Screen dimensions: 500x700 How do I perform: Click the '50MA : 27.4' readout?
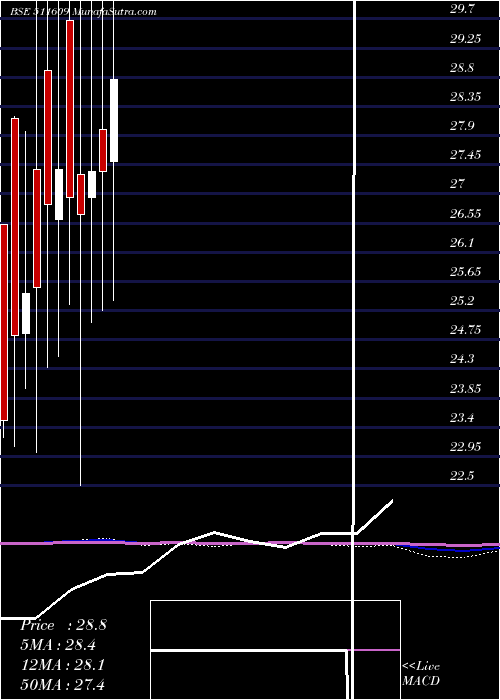pyautogui.click(x=62, y=684)
